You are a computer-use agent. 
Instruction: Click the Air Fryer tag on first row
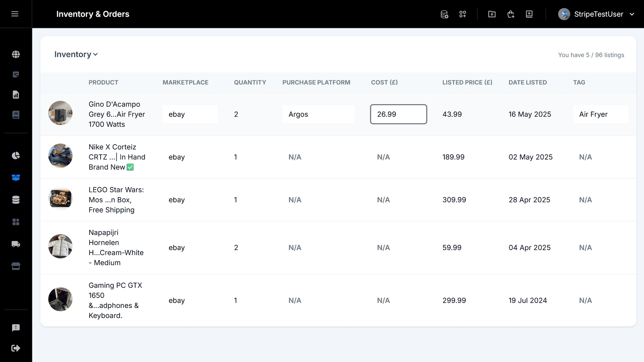600,114
